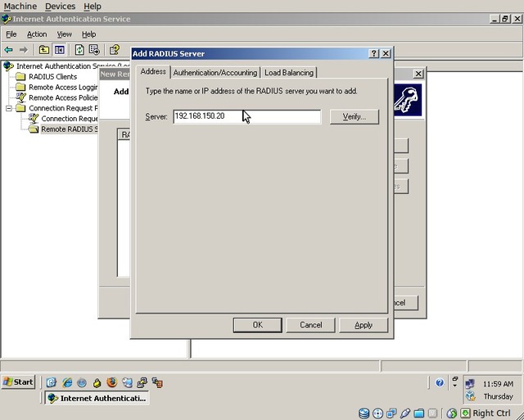Select Remote Access Policies tree item
The height and width of the screenshot is (420, 524).
63,97
